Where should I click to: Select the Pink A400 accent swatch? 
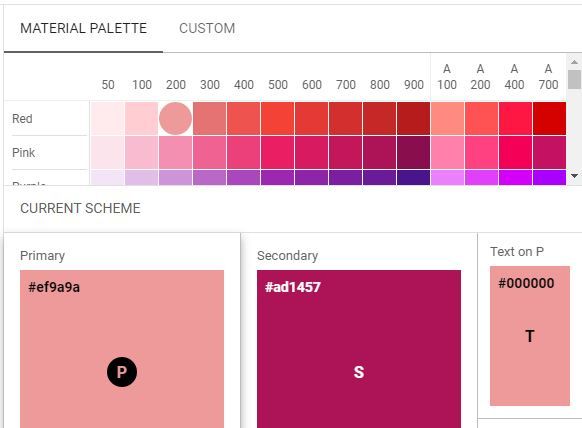click(516, 152)
